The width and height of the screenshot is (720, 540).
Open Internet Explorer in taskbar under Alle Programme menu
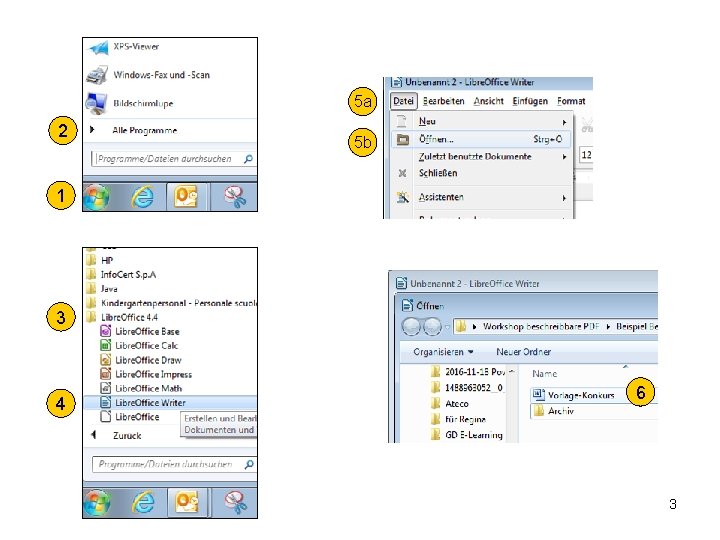click(143, 198)
